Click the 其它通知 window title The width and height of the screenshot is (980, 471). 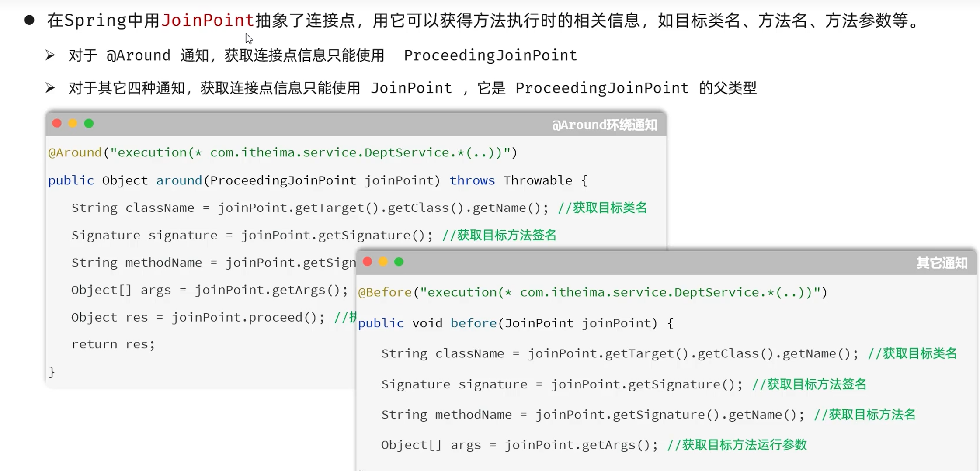click(x=942, y=263)
